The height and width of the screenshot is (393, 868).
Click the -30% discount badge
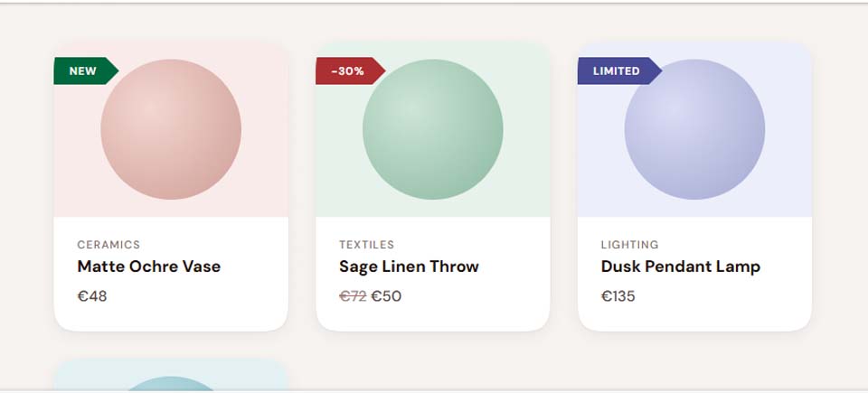(348, 71)
